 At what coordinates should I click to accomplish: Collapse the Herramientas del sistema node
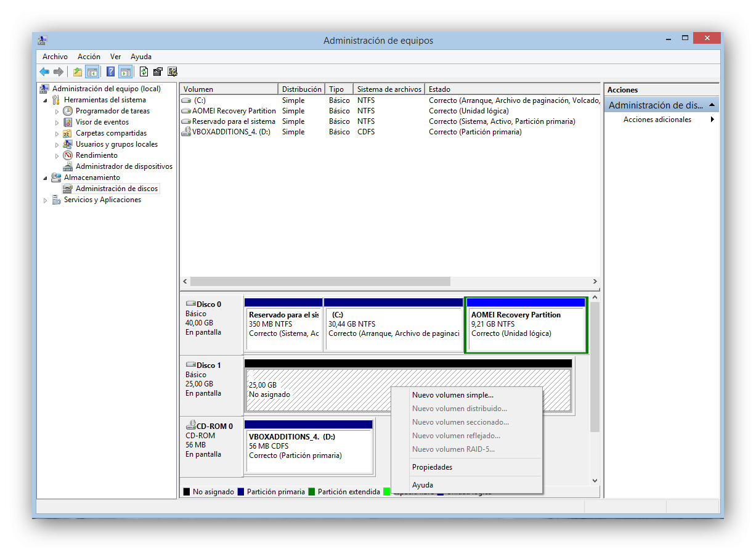tap(46, 100)
